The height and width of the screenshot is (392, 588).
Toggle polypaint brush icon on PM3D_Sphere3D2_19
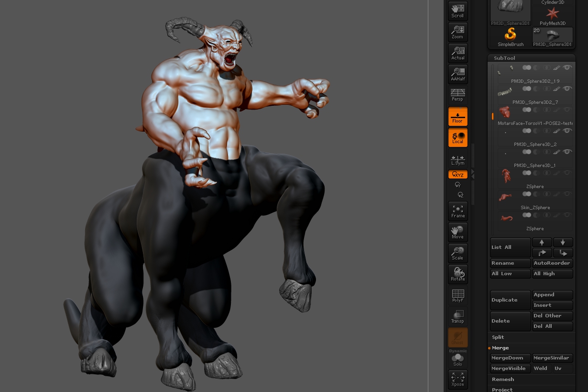(x=557, y=68)
